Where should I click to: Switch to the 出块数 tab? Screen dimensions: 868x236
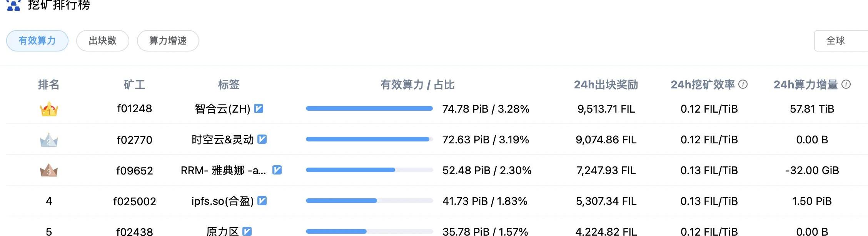click(x=103, y=41)
